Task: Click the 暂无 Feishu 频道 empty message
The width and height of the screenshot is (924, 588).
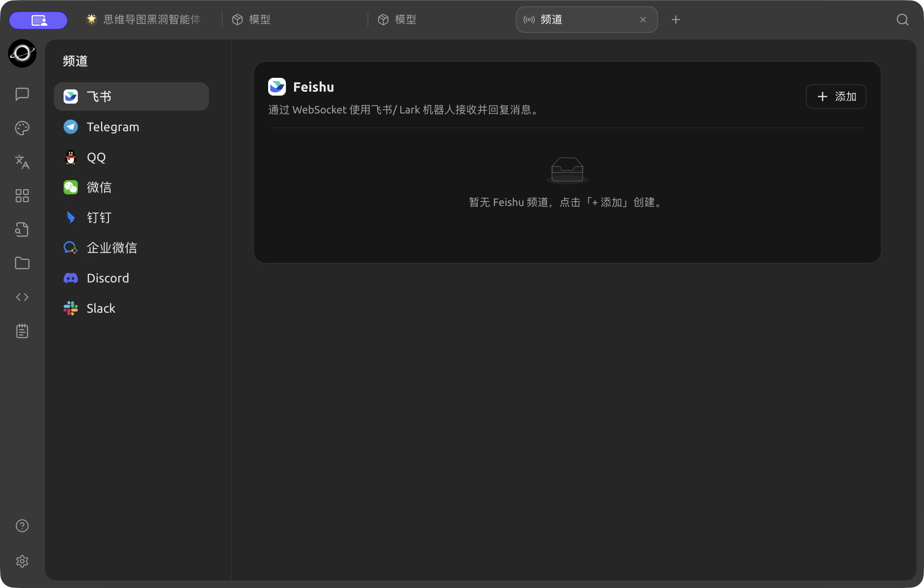Action: 566,202
